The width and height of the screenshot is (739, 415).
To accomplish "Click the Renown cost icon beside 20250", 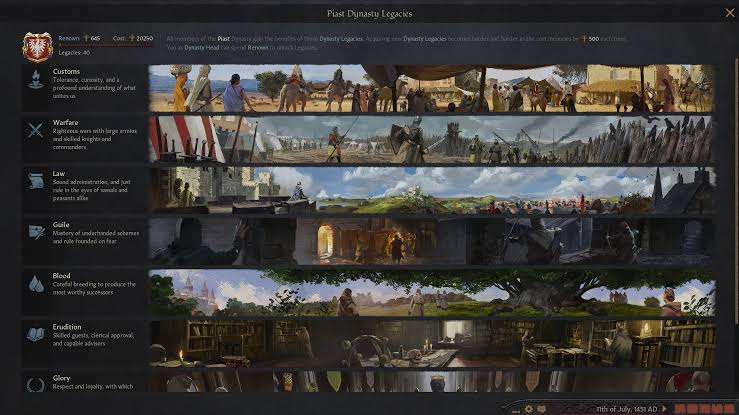I will (132, 38).
